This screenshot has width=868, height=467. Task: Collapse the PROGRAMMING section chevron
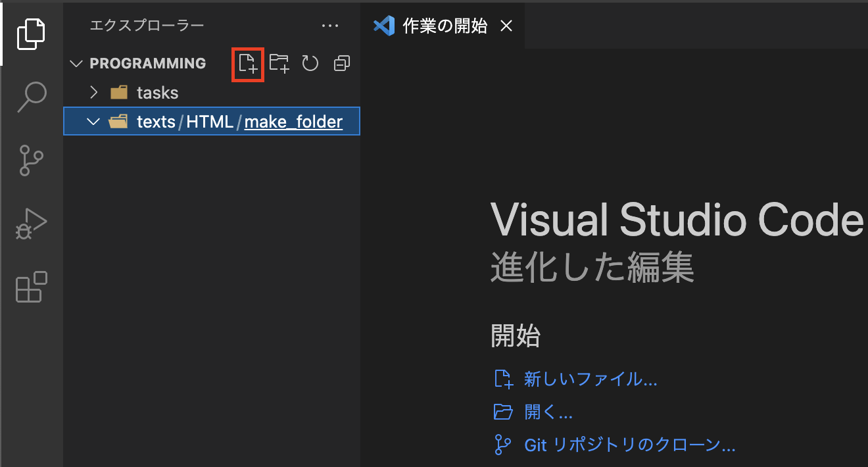76,63
